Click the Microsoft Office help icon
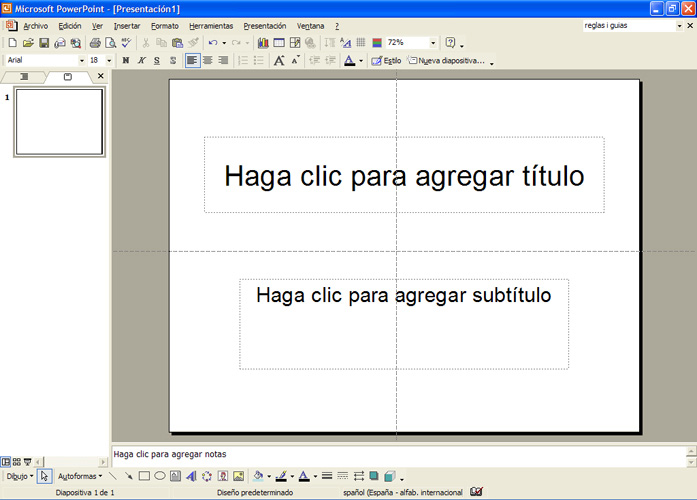The image size is (697, 500). click(450, 43)
